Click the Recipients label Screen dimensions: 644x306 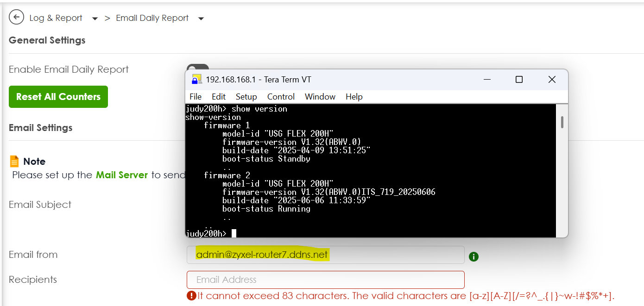point(33,280)
